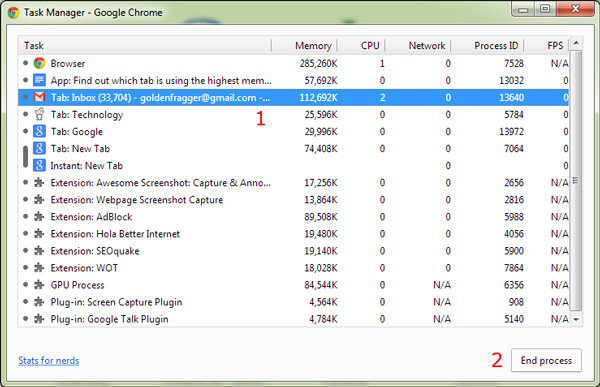The width and height of the screenshot is (600, 387).
Task: Select Extension: SEOquake row
Action: click(x=293, y=251)
